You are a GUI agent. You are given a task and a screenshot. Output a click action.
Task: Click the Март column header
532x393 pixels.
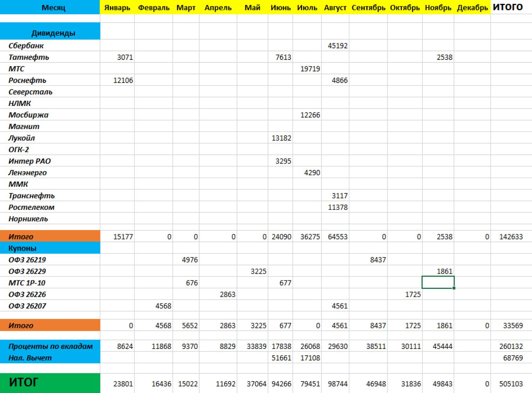(x=186, y=7)
